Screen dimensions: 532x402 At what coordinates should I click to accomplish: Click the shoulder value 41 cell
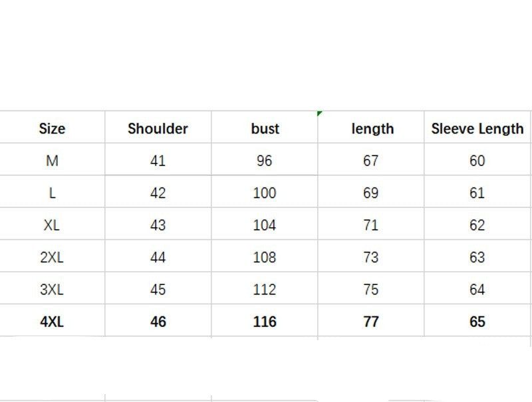(x=158, y=161)
